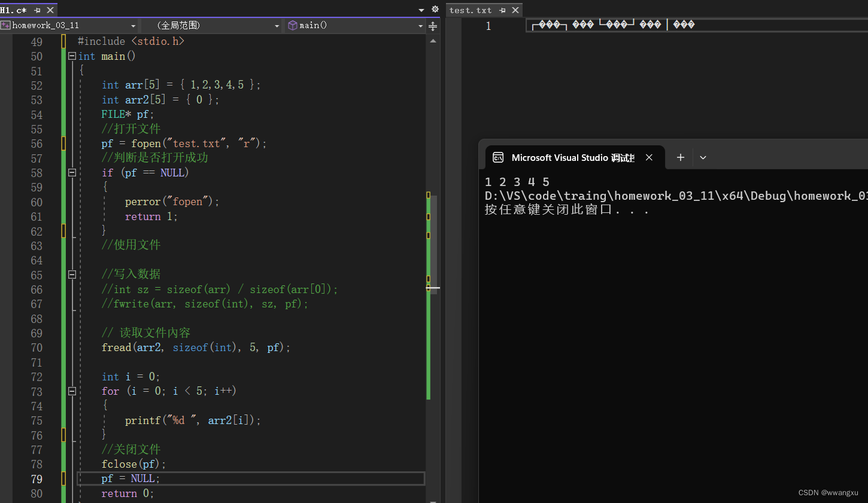Close the H1.c editor tab
This screenshot has height=503, width=868.
[50, 10]
